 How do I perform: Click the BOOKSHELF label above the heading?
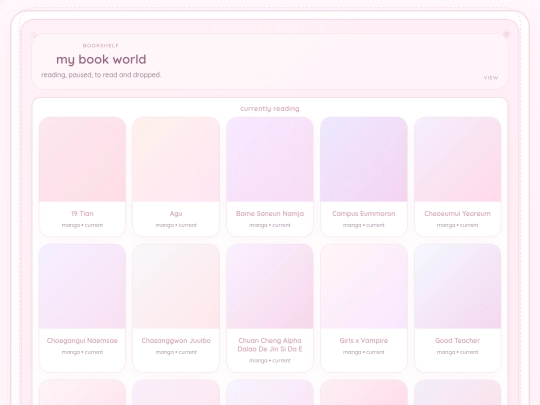101,45
